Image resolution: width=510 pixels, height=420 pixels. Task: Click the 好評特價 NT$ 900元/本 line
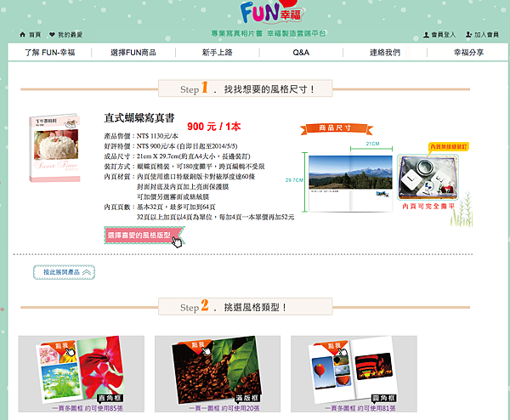(171, 146)
